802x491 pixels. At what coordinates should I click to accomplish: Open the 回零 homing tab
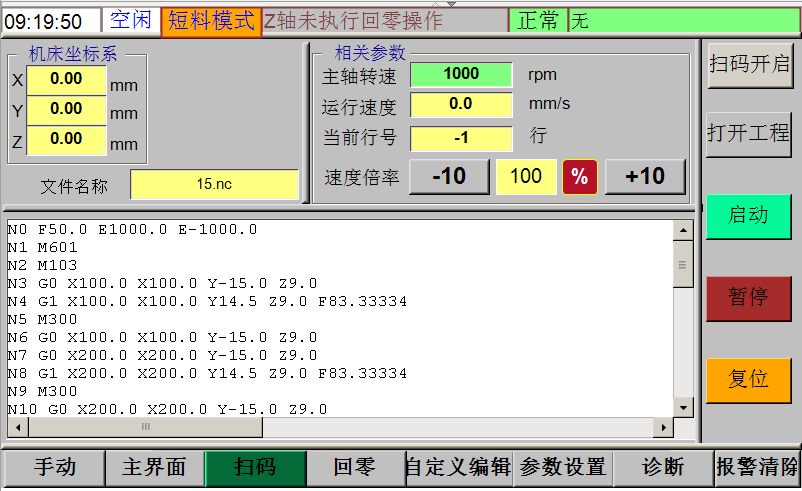coord(354,467)
